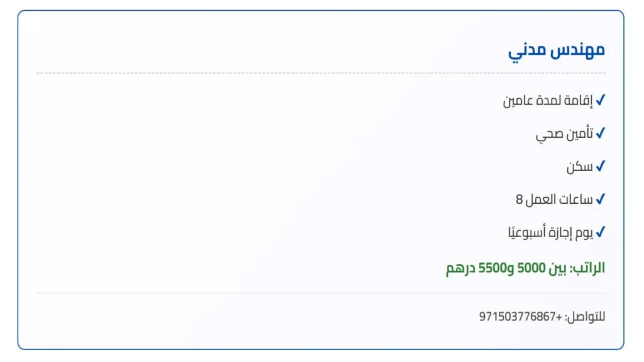Click the dashed divider under the title
644x362 pixels.
tap(321, 74)
